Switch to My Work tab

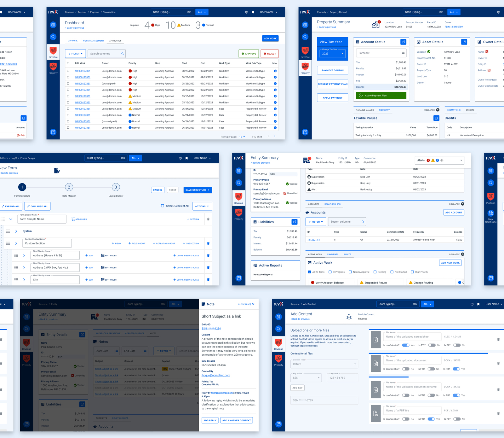(72, 41)
